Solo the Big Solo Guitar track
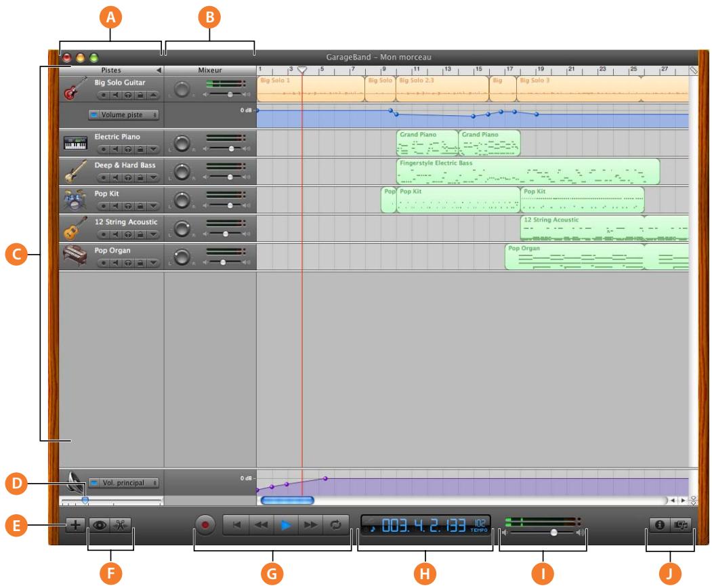Viewport: 712px width, 588px height. tap(128, 95)
